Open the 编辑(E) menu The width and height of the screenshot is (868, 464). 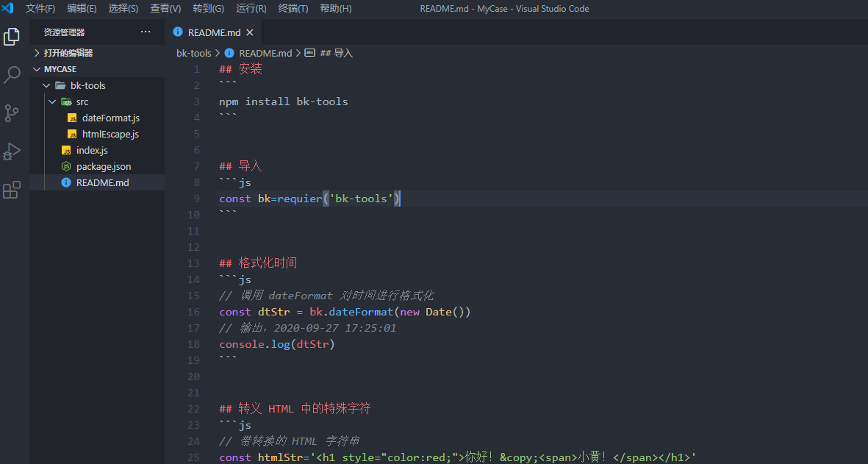coord(82,8)
